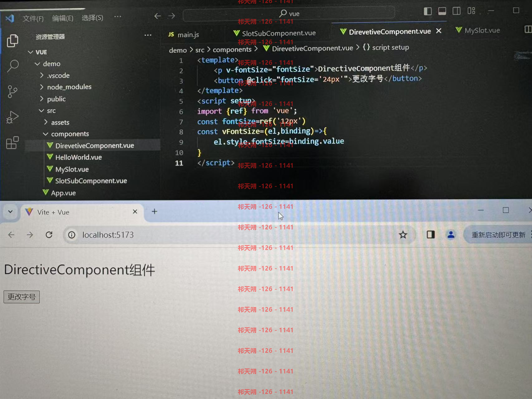The height and width of the screenshot is (399, 532).
Task: Open the browser tab search dropdown
Action: (10, 212)
